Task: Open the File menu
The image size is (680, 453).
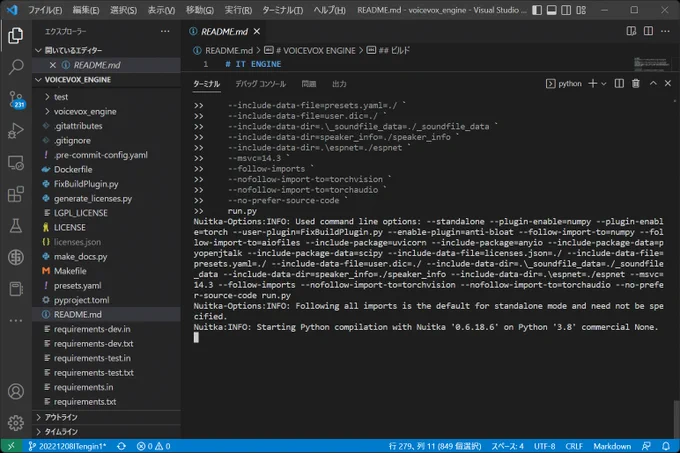Action: tap(45, 10)
